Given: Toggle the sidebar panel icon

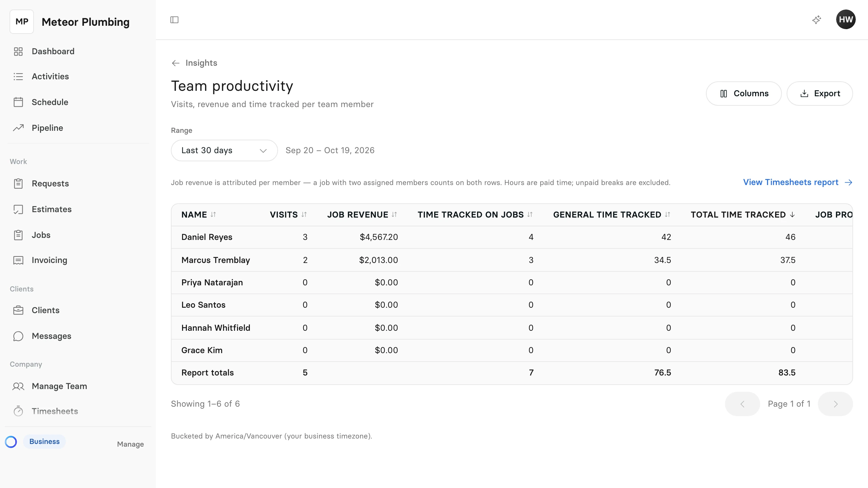Looking at the screenshot, I should [x=174, y=20].
